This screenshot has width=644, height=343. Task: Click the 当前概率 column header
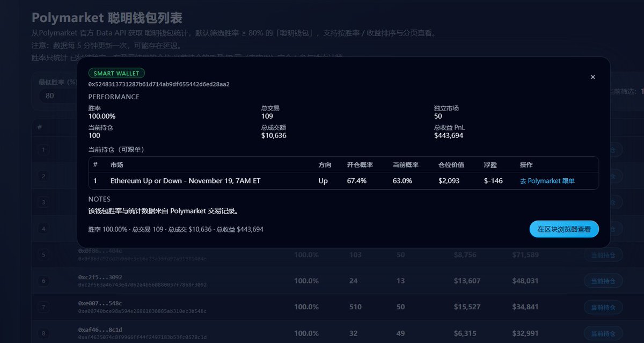(x=406, y=165)
